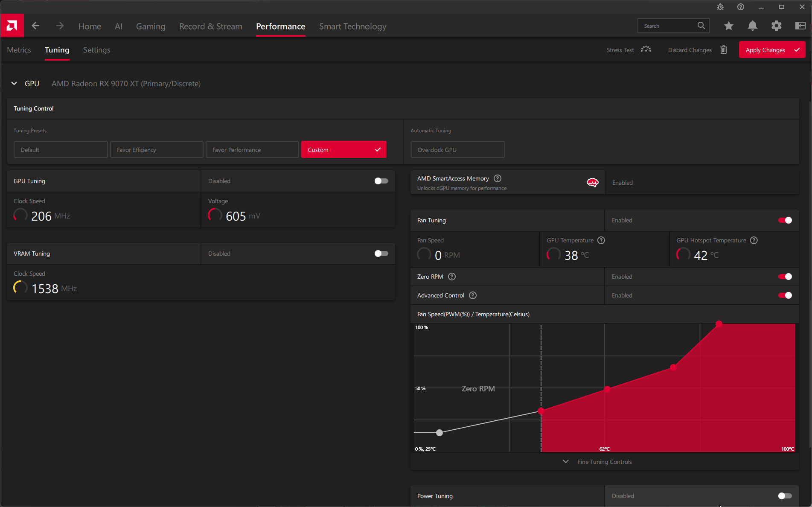This screenshot has width=812, height=507.
Task: Collapse the GPU section chevron
Action: point(14,83)
